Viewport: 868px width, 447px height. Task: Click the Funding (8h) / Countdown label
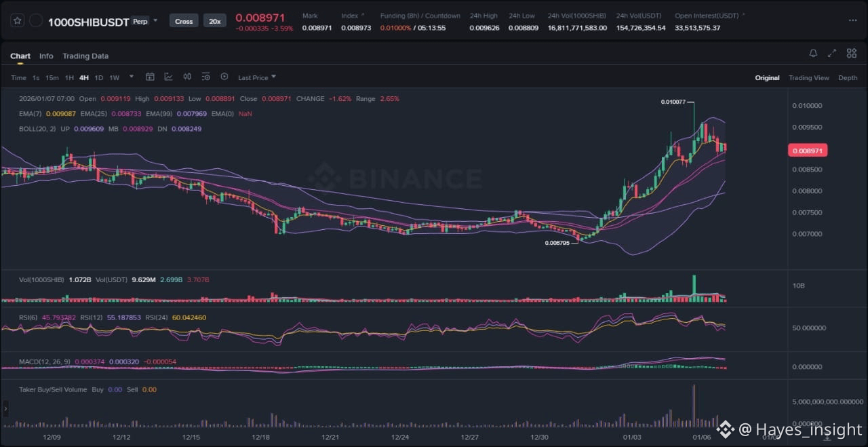tap(420, 16)
